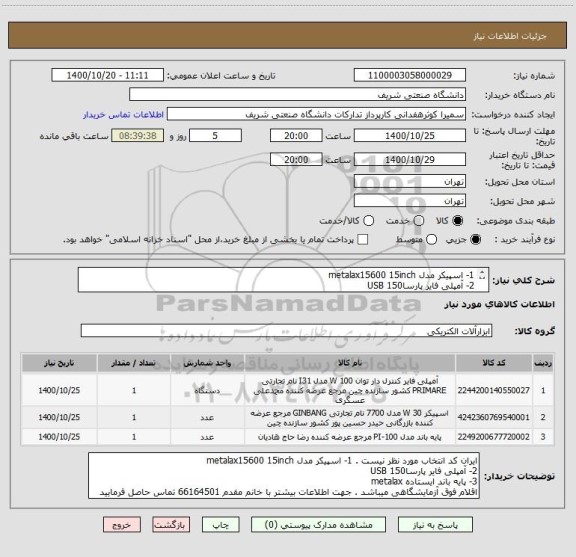Click the پاسخ به نیاز button
The width and height of the screenshot is (576, 557).
click(x=435, y=525)
